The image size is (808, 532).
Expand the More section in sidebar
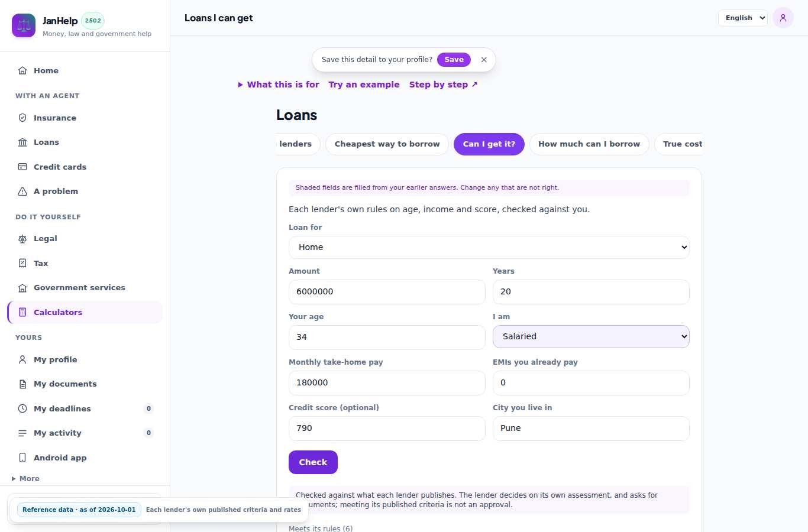25,479
